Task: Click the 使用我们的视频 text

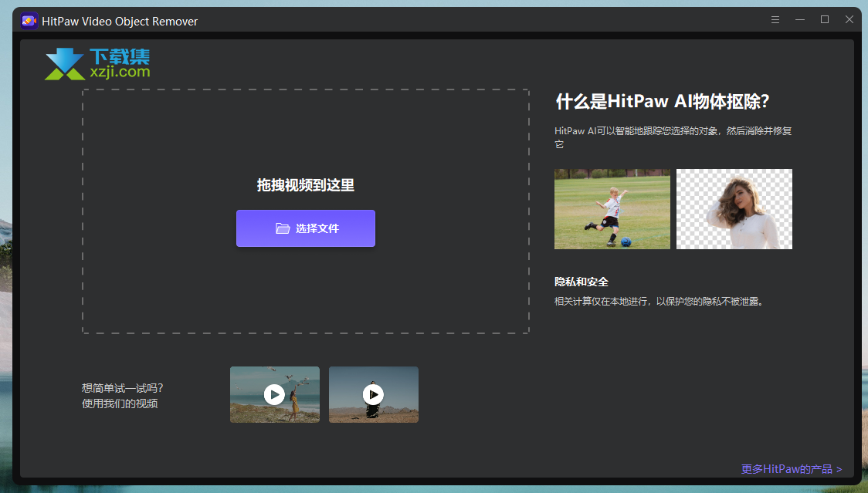Action: point(120,404)
